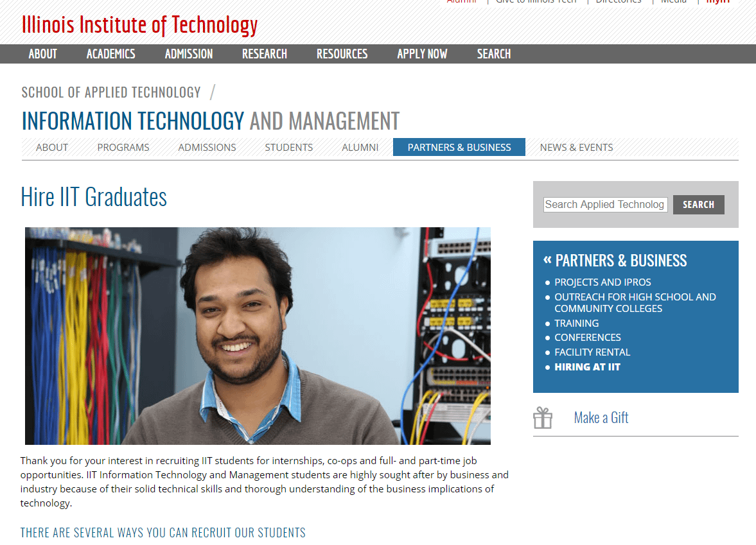Click the double-arrow back icon beside Partners & Business

click(547, 260)
